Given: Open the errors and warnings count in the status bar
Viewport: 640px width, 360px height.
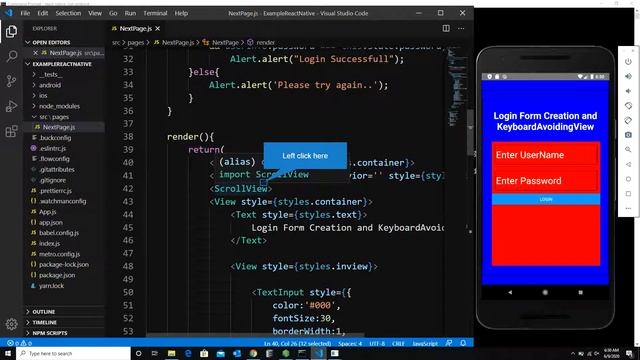Looking at the screenshot, I should tap(20, 343).
